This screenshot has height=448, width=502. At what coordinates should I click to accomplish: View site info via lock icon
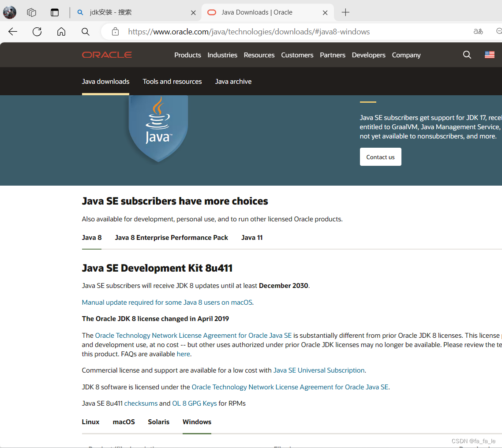click(x=115, y=32)
